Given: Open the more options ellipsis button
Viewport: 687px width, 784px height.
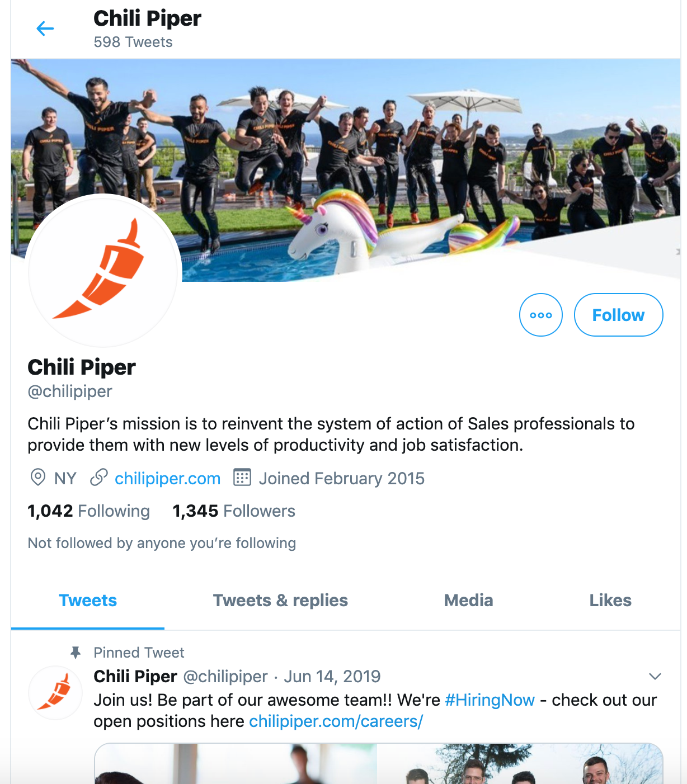Looking at the screenshot, I should tap(540, 315).
